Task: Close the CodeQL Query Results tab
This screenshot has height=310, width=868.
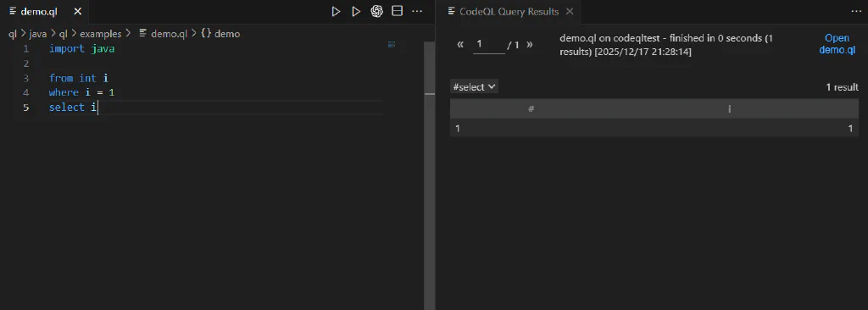Action: pyautogui.click(x=570, y=12)
